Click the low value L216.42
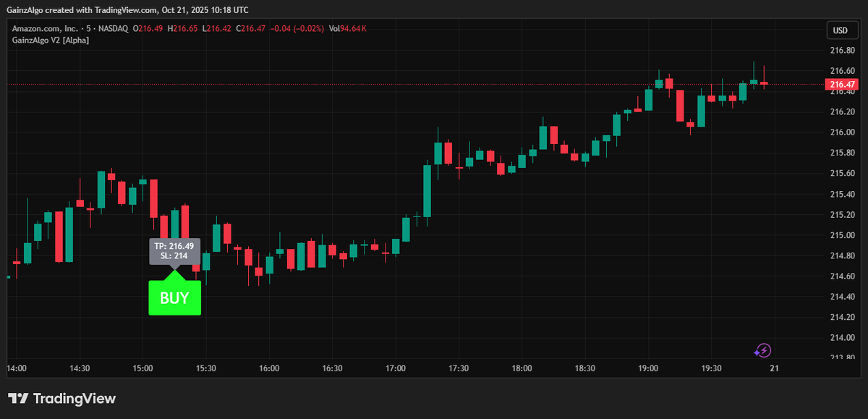Screen dimensions: 868x419 pos(218,29)
